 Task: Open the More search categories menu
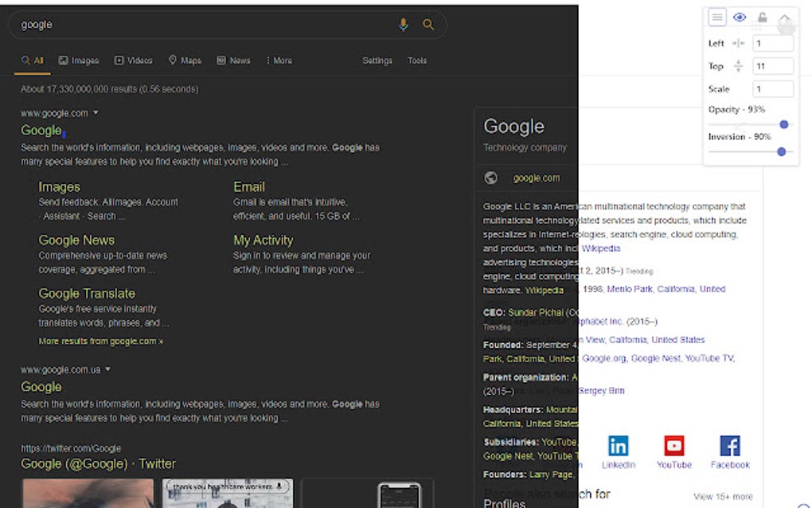[x=279, y=61]
